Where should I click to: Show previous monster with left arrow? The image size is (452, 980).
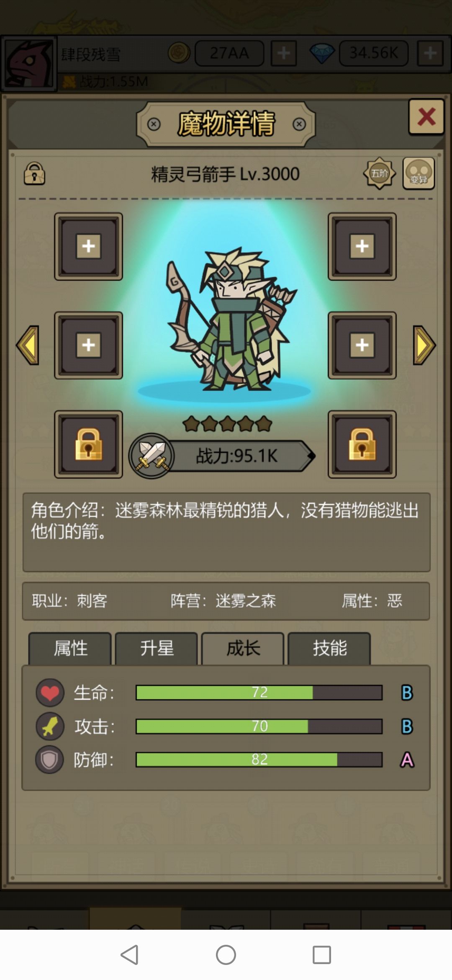coord(28,345)
